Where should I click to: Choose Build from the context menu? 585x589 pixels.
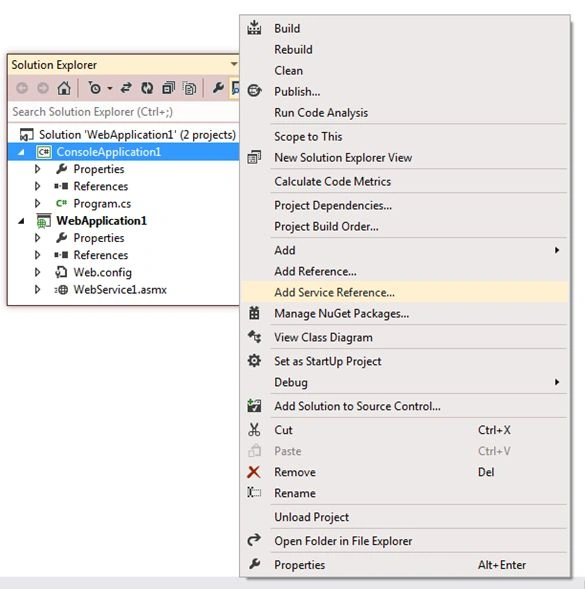point(405,29)
